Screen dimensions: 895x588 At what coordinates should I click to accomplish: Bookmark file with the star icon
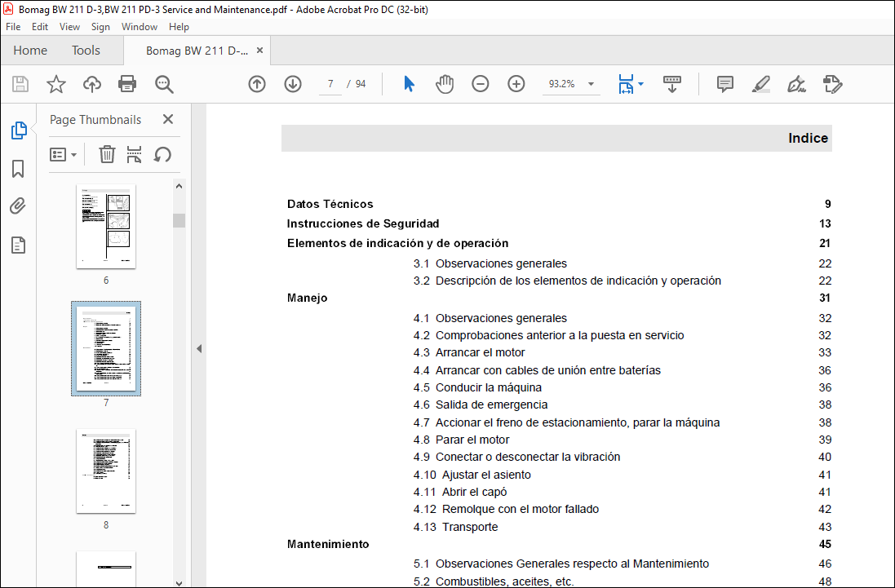(56, 84)
